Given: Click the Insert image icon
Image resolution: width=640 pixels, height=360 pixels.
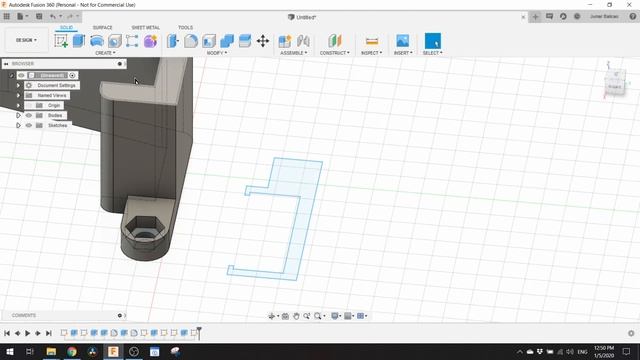Looking at the screenshot, I should tap(402, 41).
